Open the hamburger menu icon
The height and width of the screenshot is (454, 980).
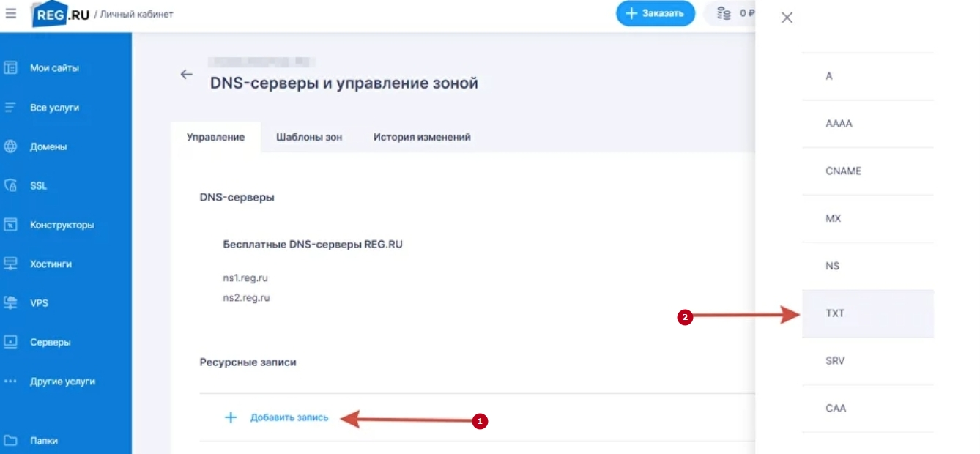point(11,13)
